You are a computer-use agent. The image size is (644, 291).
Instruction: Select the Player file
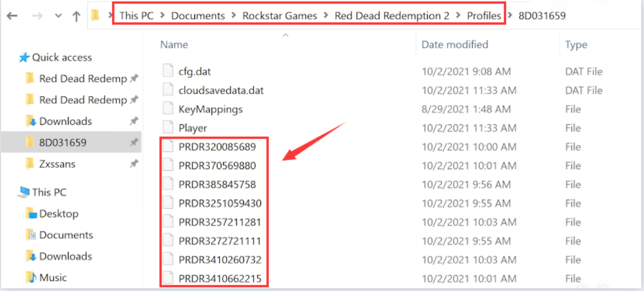pyautogui.click(x=193, y=128)
